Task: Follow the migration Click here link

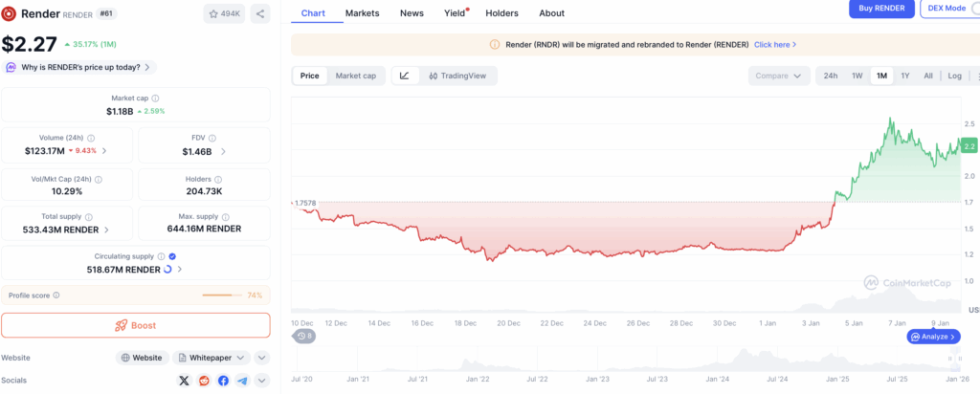Action: coord(775,45)
